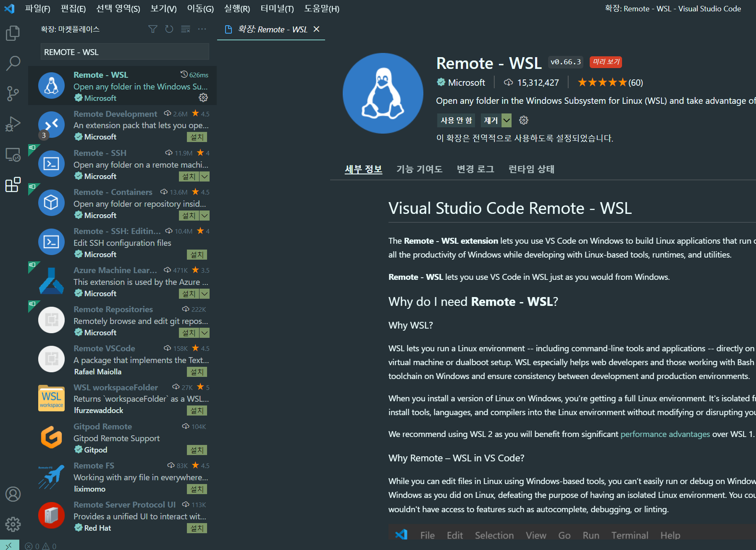Image resolution: width=756 pixels, height=550 pixels.
Task: Open the 실행(R) menu
Action: click(237, 8)
